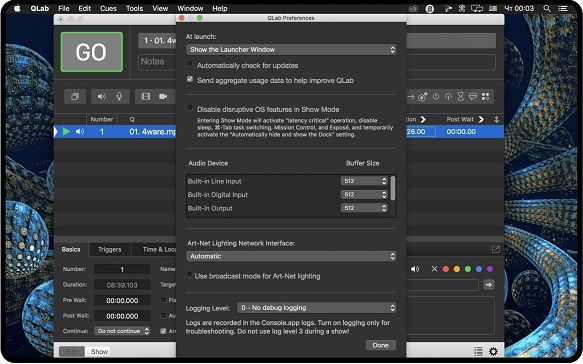
Task: Click the cue Number input field
Action: [x=122, y=269]
